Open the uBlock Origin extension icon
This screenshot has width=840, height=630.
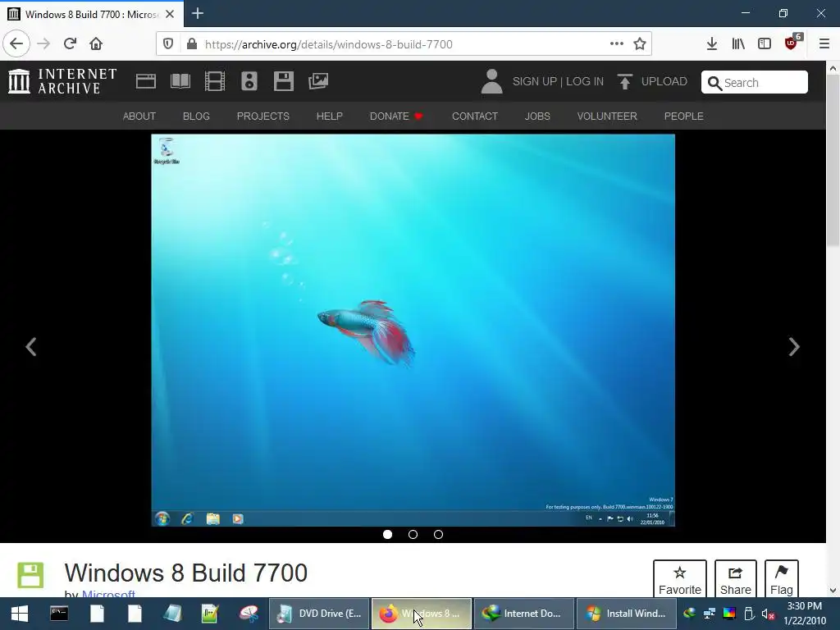[792, 43]
